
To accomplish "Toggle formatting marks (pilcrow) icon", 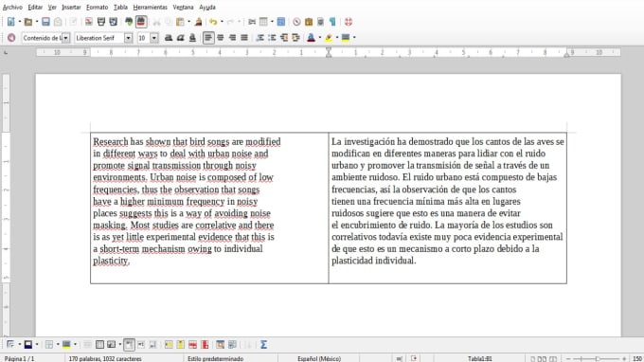I will pyautogui.click(x=332, y=22).
